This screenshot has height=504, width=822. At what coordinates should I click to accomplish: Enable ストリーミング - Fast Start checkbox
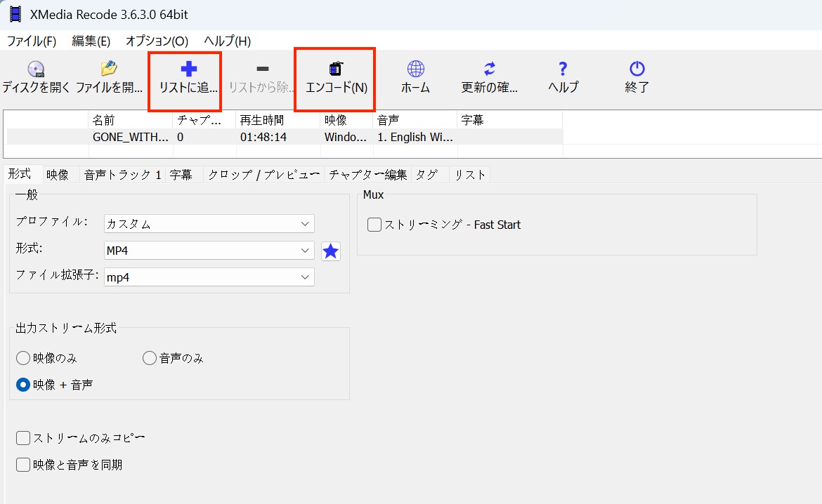coord(374,225)
